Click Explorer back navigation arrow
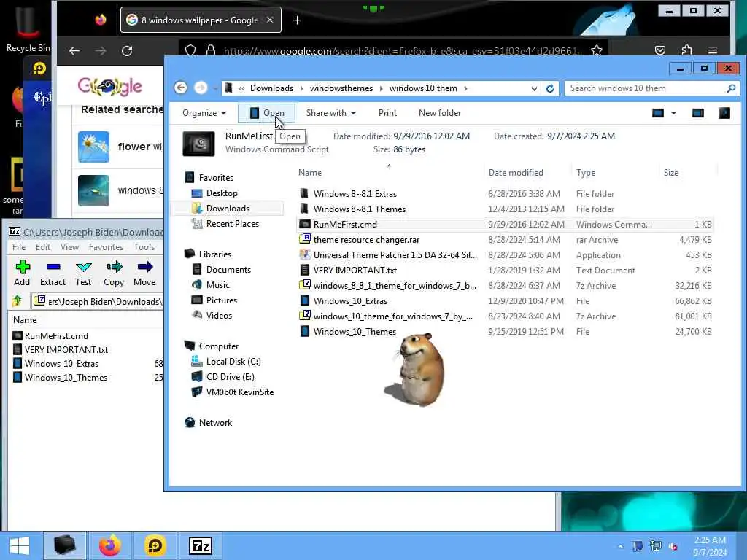This screenshot has height=560, width=747. tap(181, 87)
